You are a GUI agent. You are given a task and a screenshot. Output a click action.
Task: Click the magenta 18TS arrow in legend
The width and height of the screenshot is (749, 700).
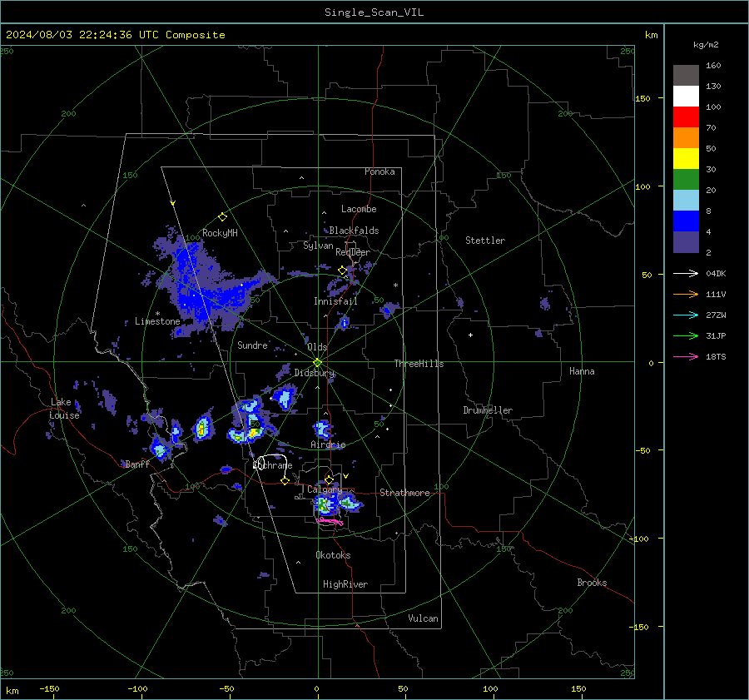tap(686, 356)
